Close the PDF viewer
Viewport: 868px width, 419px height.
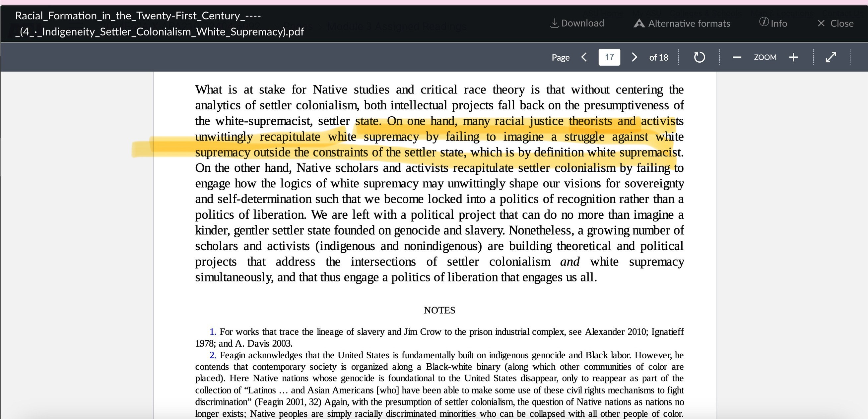(835, 23)
